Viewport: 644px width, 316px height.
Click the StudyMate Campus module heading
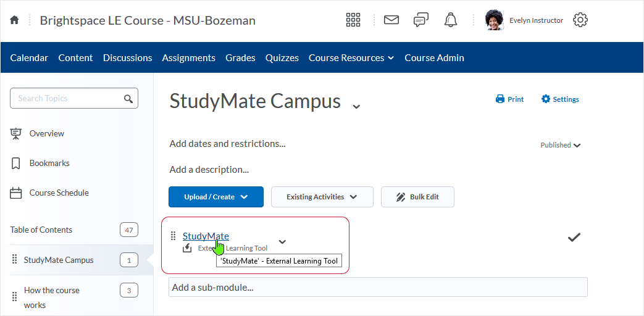[x=254, y=101]
